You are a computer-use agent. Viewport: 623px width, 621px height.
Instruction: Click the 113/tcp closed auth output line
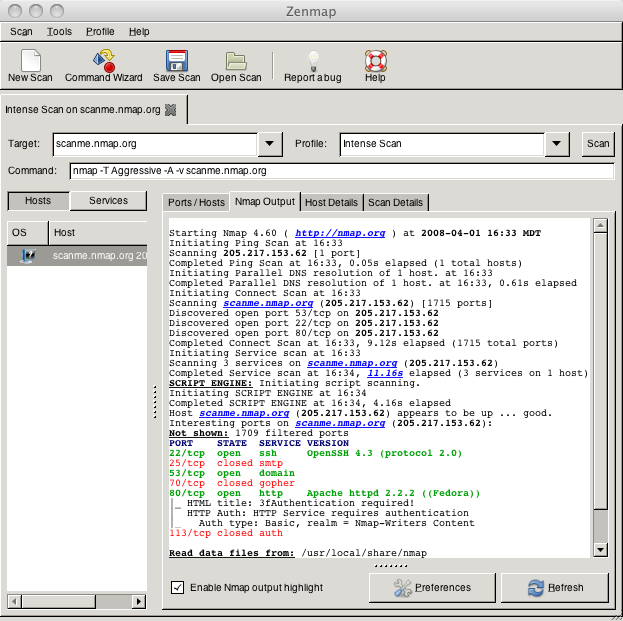pos(226,533)
